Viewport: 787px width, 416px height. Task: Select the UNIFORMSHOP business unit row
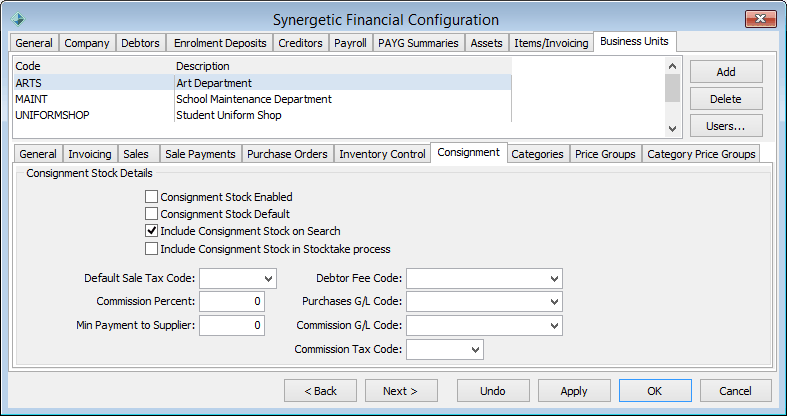coord(263,115)
